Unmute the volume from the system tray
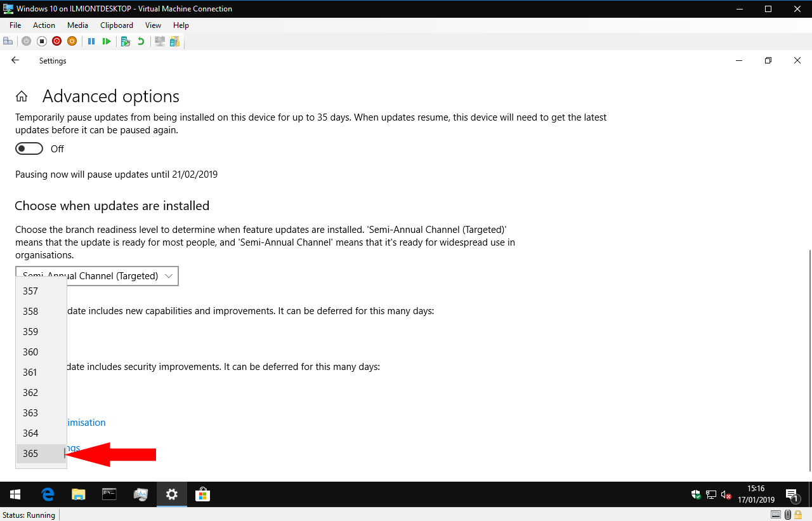The height and width of the screenshot is (521, 812). tap(726, 494)
